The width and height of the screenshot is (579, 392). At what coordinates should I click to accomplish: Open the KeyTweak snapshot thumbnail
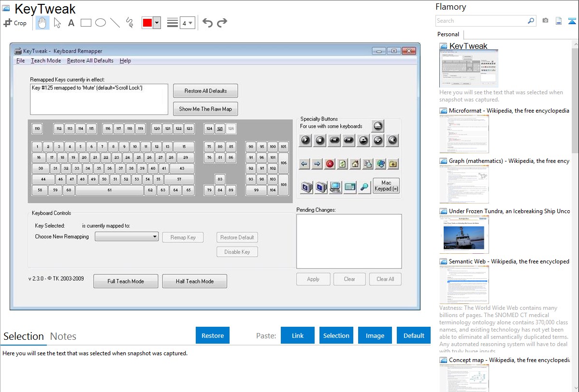(469, 68)
